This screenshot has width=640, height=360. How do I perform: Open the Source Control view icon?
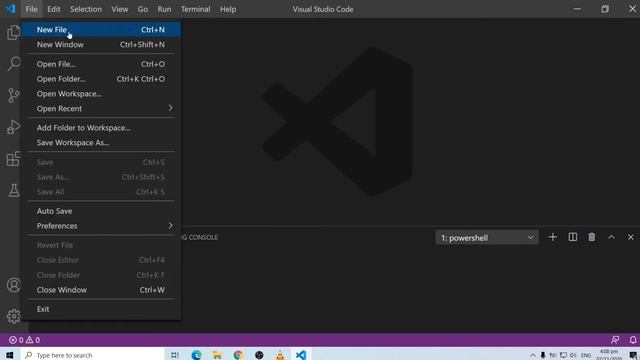[13, 96]
